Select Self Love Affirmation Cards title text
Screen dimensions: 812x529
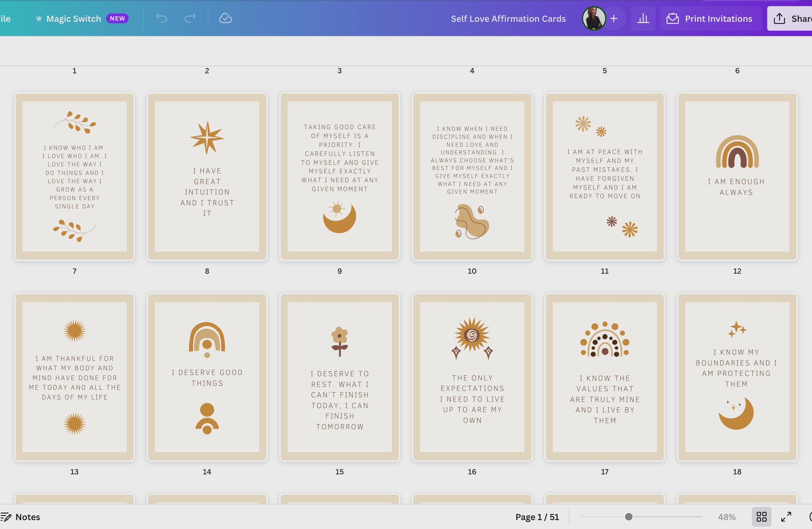[508, 18]
